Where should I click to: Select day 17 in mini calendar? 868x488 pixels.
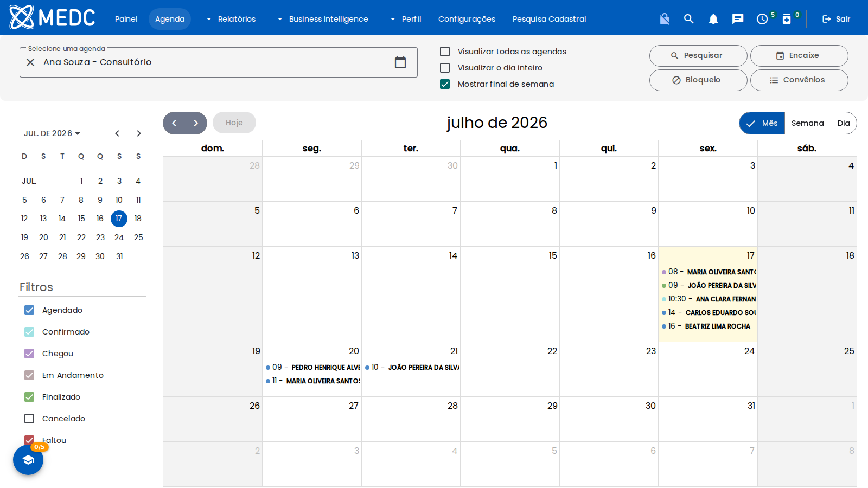(x=119, y=219)
